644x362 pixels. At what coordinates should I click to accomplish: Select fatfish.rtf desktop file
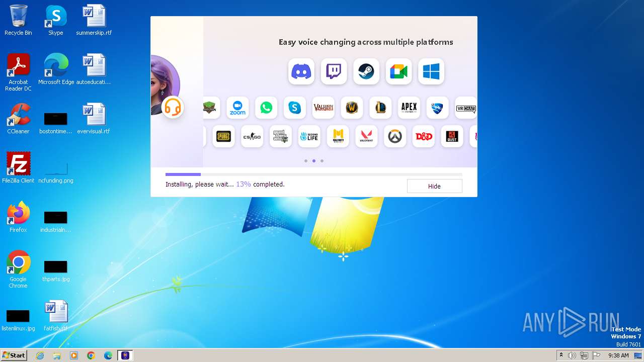(56, 316)
